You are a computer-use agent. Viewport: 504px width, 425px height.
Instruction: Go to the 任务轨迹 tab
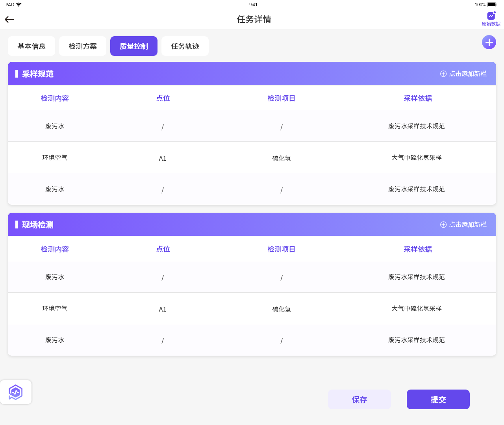(x=185, y=46)
